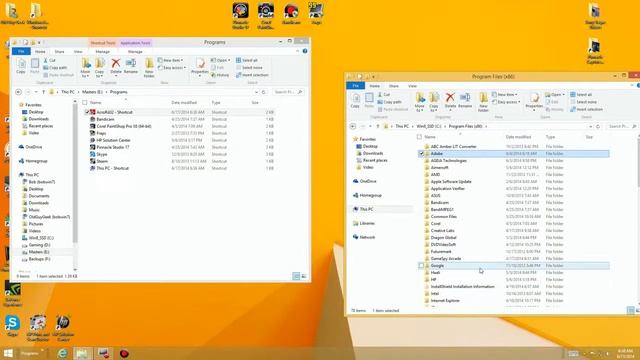The image size is (640, 360).
Task: Open help icon in Programs window
Action: (305, 51)
